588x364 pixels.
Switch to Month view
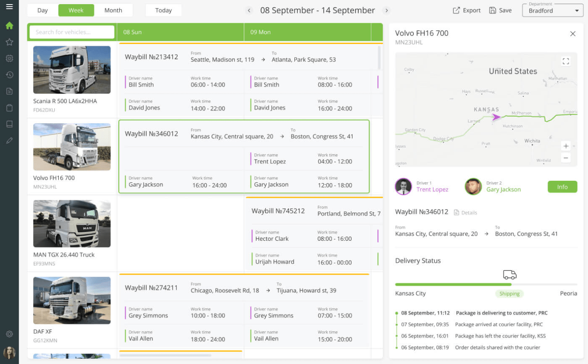(113, 10)
